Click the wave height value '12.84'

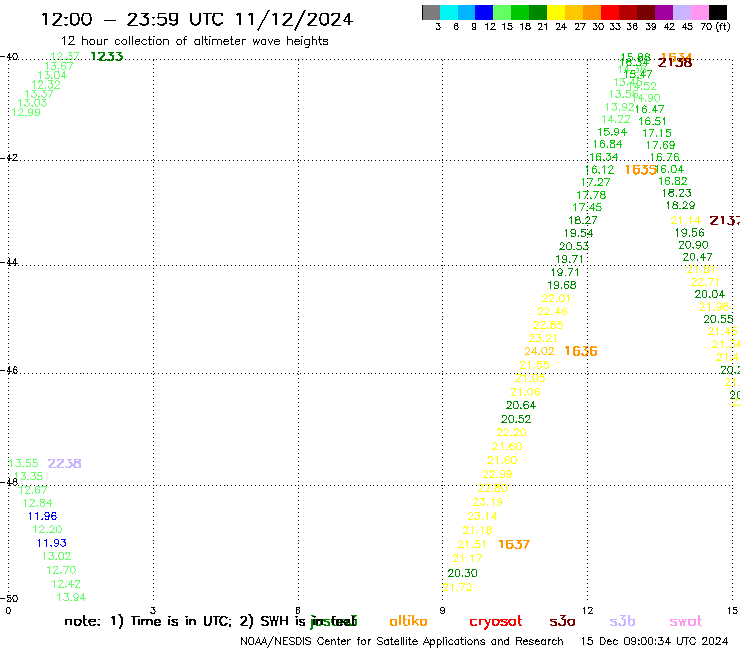[38, 503]
